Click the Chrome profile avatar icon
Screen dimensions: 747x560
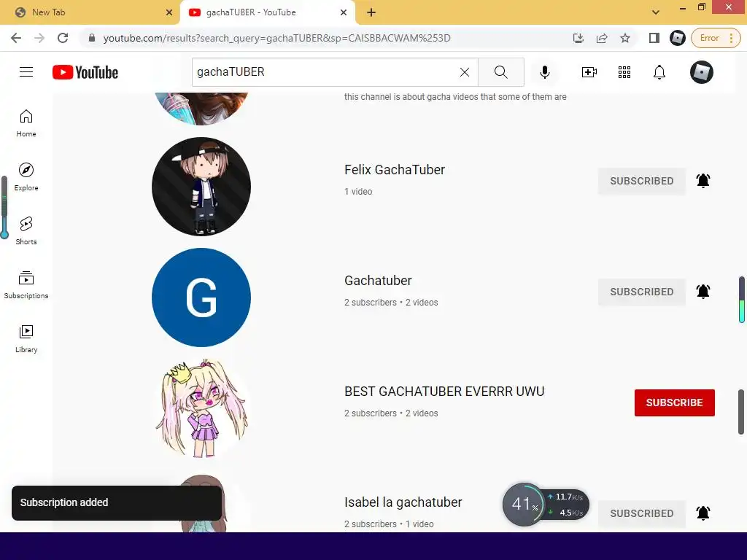tap(678, 38)
